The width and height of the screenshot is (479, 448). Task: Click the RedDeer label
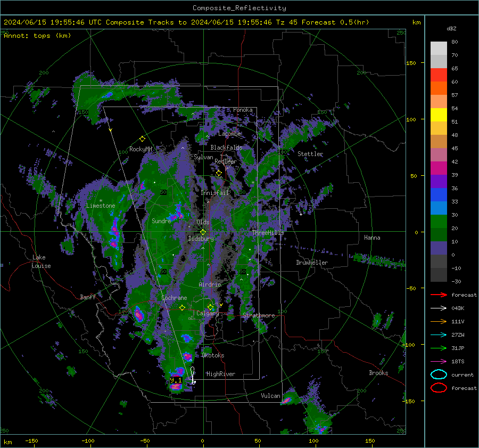coord(226,161)
